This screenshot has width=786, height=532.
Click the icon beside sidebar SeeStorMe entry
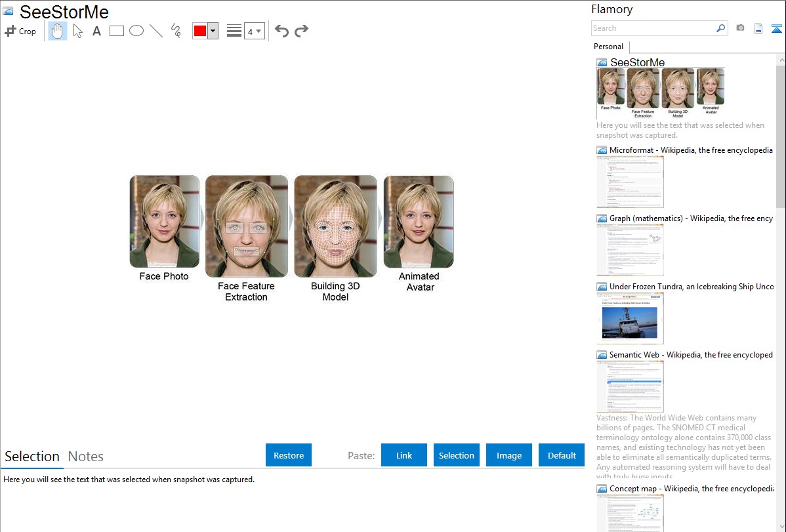[602, 62]
